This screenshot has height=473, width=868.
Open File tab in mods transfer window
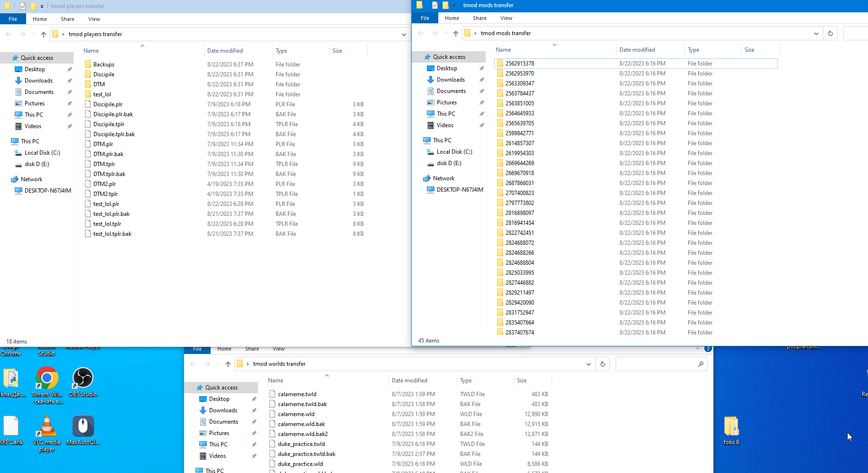point(425,18)
